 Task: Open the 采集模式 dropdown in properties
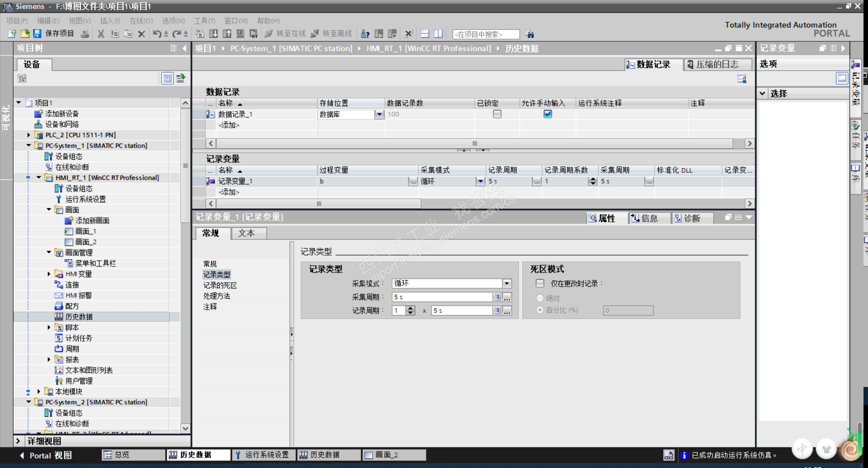point(507,283)
